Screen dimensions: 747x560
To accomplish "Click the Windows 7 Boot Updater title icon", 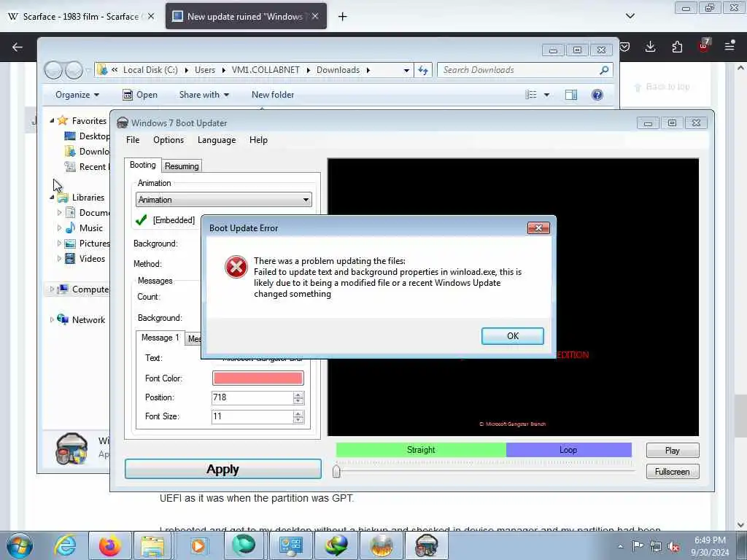I will 123,122.
